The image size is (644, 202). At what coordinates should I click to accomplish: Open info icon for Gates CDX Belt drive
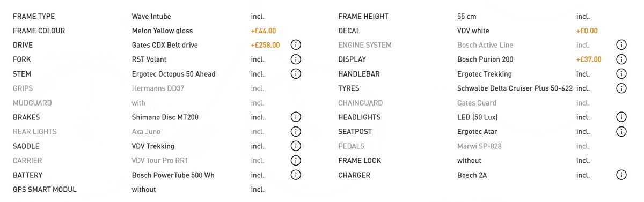(x=296, y=45)
